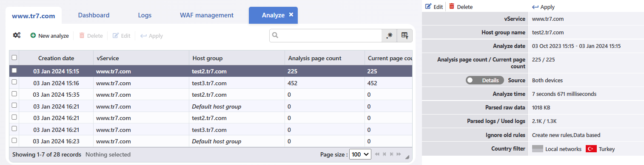Toggle the Details switch
This screenshot has height=165, width=644.
485,80
